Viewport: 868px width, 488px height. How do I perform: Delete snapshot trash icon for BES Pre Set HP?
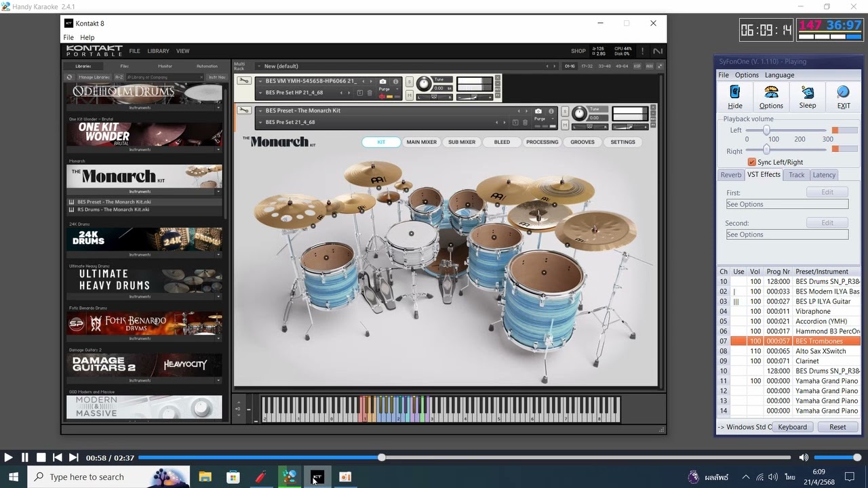coord(370,93)
